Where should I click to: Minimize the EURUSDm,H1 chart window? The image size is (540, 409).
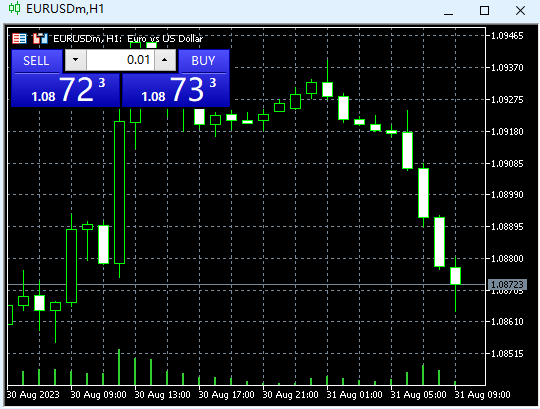coord(448,10)
